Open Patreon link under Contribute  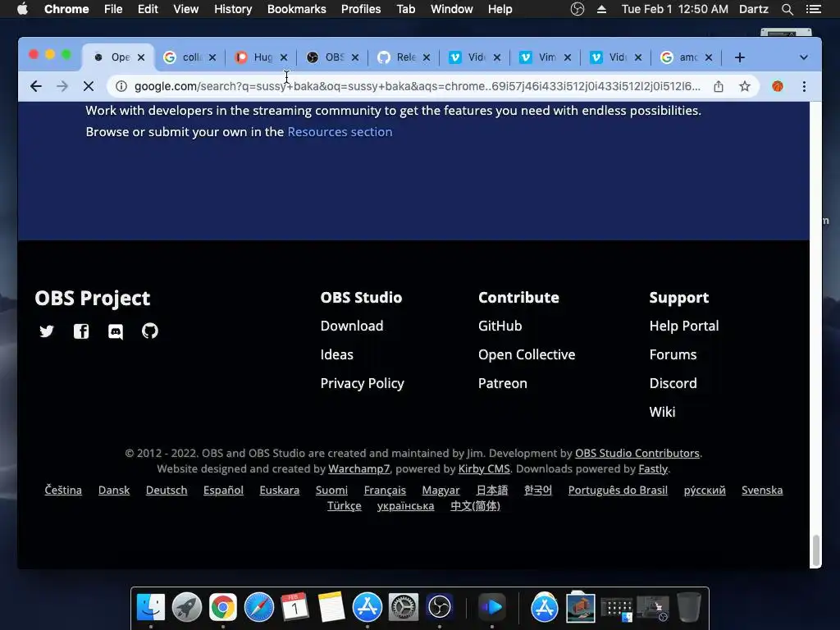pos(503,384)
